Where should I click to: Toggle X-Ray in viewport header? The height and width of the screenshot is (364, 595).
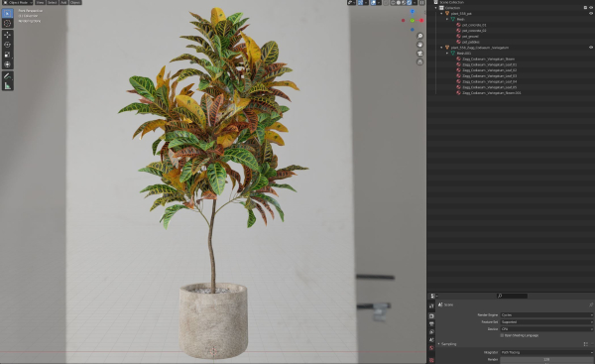click(386, 3)
